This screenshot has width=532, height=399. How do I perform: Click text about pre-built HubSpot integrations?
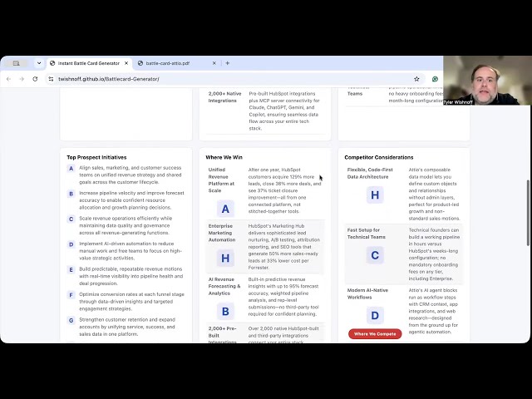(x=284, y=111)
